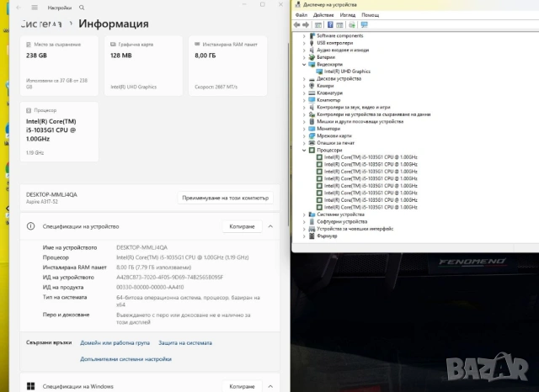Select Аудио входове и изходи tree item
539x392 pixels.
point(343,50)
